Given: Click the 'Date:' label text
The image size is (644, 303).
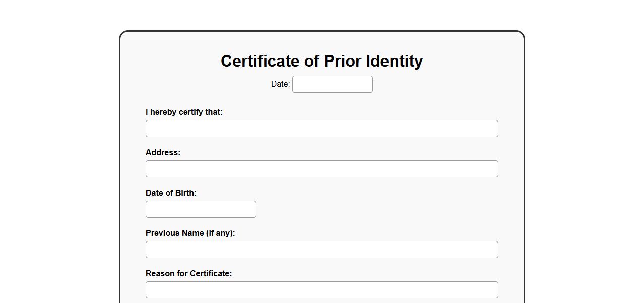Looking at the screenshot, I should [x=280, y=84].
